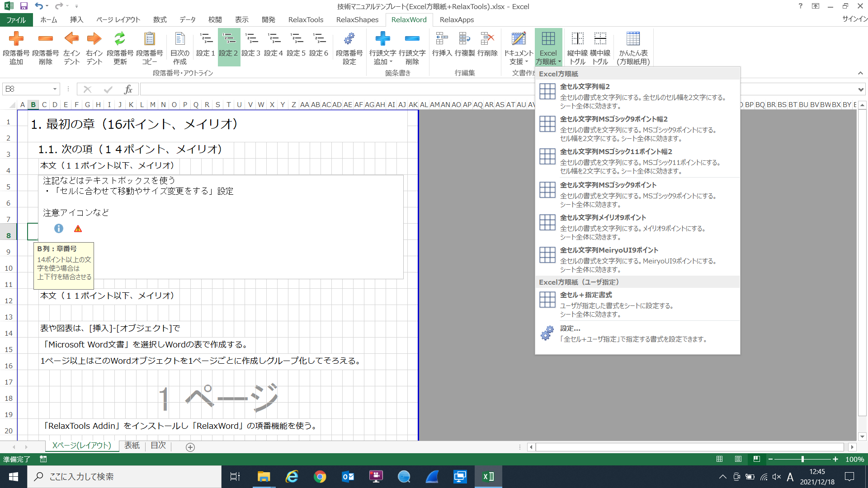868x488 pixels.
Task: Click the zoom slider handle
Action: pos(802,459)
